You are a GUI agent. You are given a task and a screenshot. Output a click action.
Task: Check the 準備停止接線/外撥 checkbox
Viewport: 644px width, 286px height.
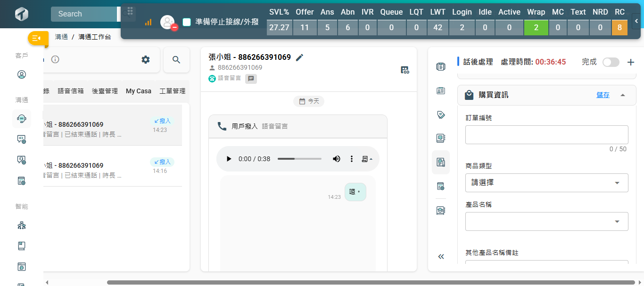[187, 22]
